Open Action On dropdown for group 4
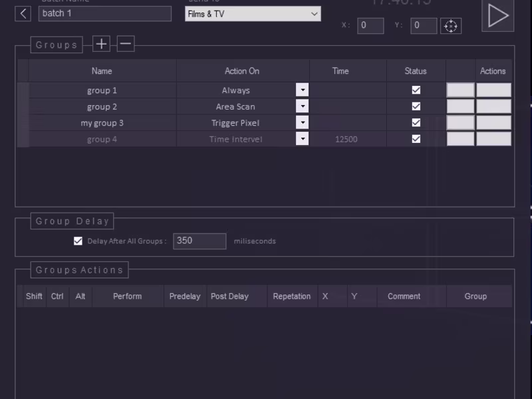Screen dimensions: 532x399 302,139
